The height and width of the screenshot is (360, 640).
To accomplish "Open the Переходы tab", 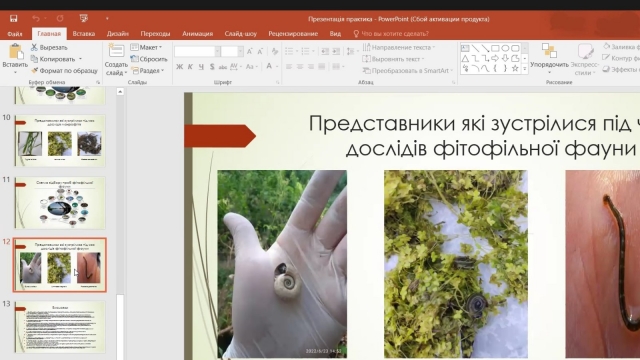I will (155, 34).
